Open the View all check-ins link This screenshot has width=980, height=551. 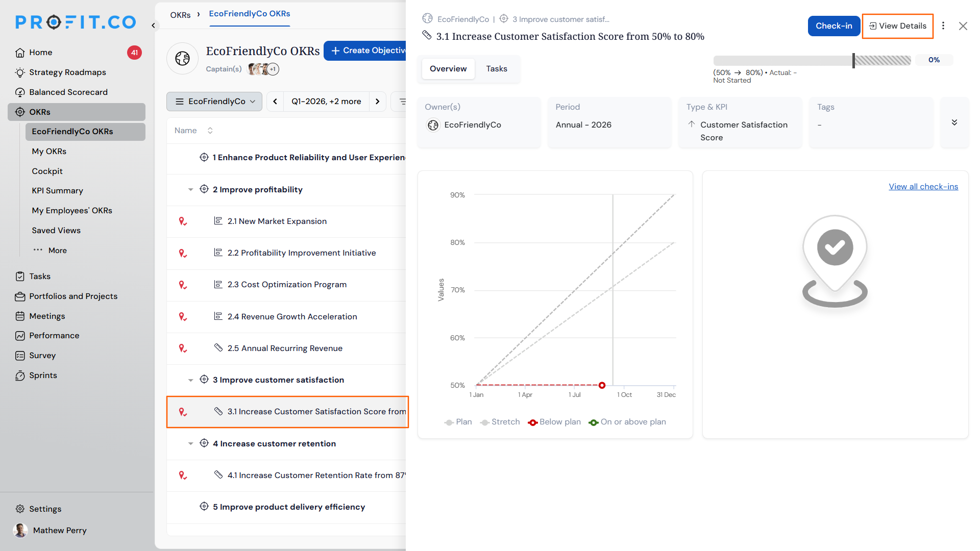[923, 187]
